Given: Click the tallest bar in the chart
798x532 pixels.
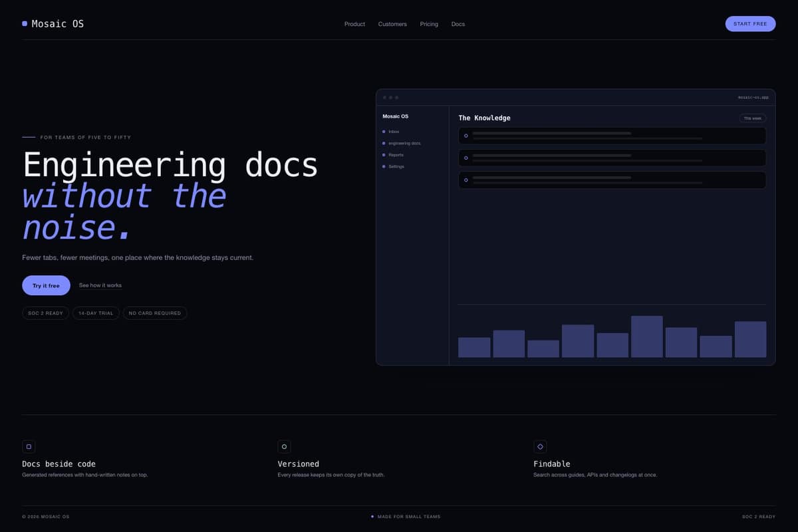Looking at the screenshot, I should [646, 336].
